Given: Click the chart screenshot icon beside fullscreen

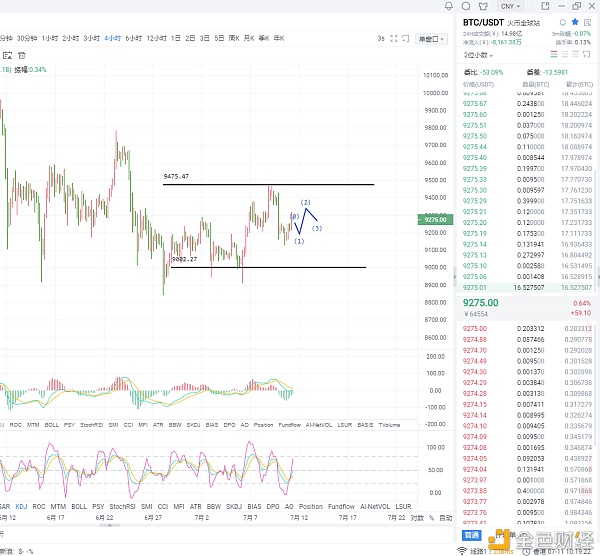Looking at the screenshot, I should coord(406,39).
